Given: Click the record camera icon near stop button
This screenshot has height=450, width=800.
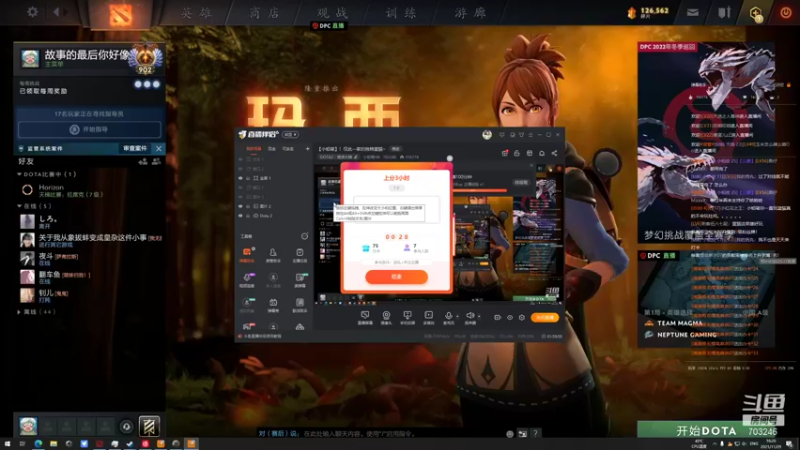Looking at the screenshot, I should [497, 317].
